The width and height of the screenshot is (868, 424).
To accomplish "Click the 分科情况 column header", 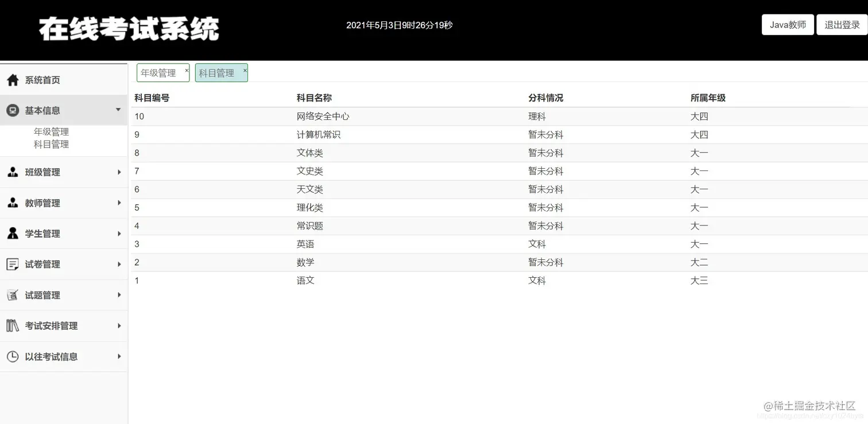I will pyautogui.click(x=546, y=98).
